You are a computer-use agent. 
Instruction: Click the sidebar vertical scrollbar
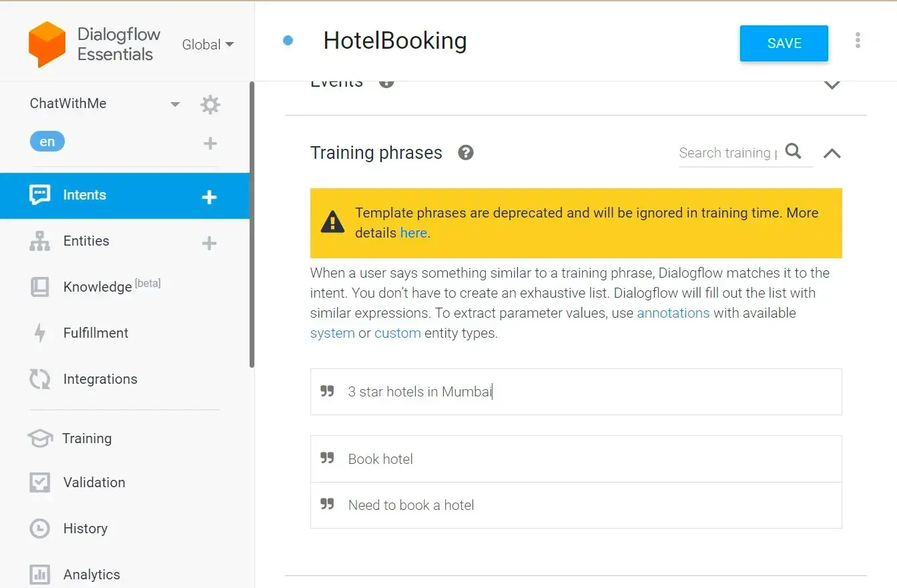point(252,224)
